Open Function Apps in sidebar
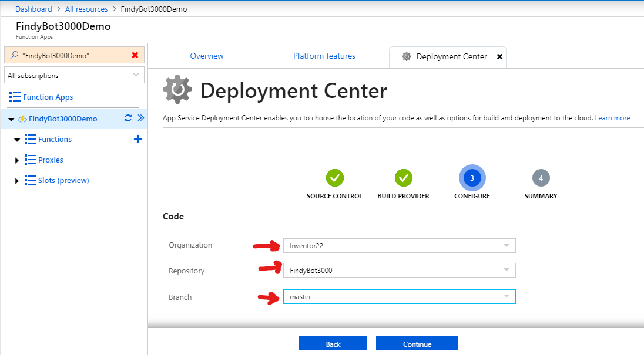The width and height of the screenshot is (644, 355). [48, 97]
